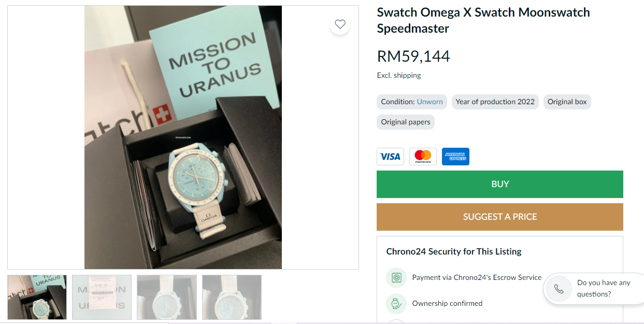Image resolution: width=644 pixels, height=324 pixels.
Task: Open the Unworn condition link
Action: pos(430,102)
